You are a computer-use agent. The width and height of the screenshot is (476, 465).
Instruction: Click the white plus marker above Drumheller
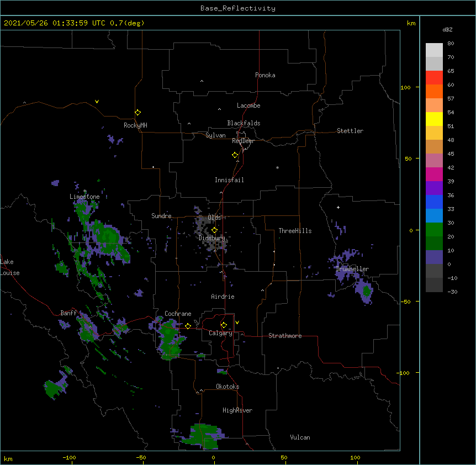point(338,207)
